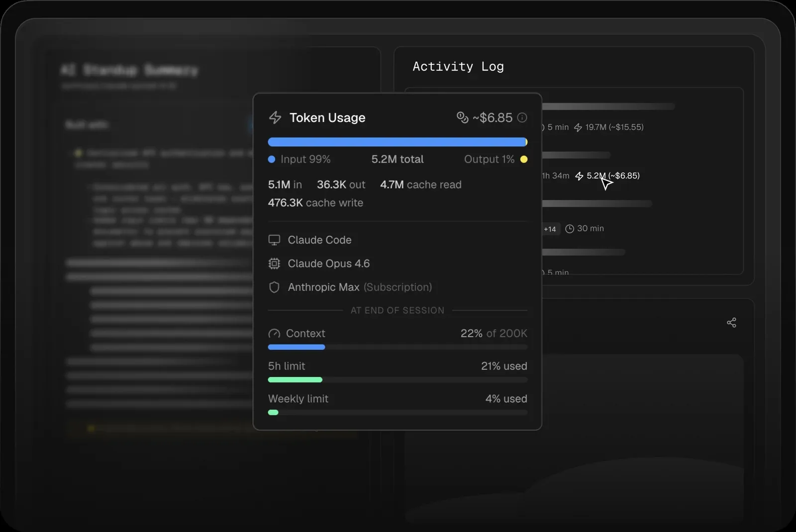Click the 5.2M (~$6.85) token label
796x532 pixels.
coord(613,176)
